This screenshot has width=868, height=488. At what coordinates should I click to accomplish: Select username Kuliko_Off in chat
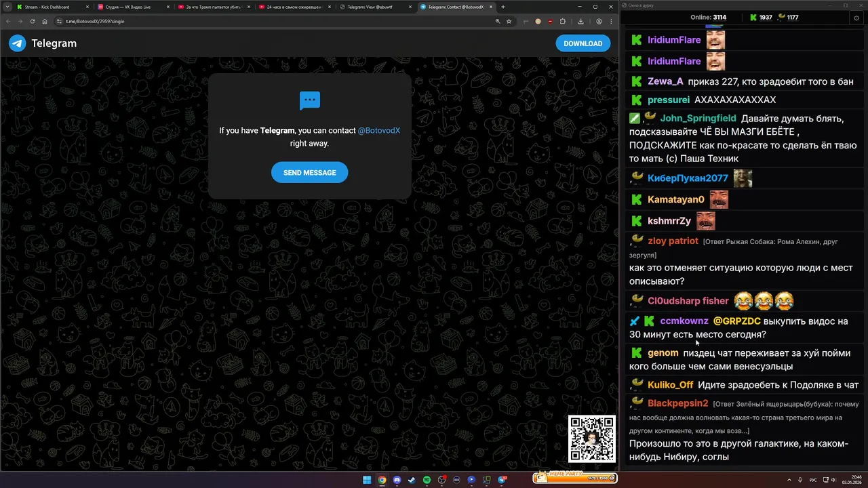tap(671, 385)
